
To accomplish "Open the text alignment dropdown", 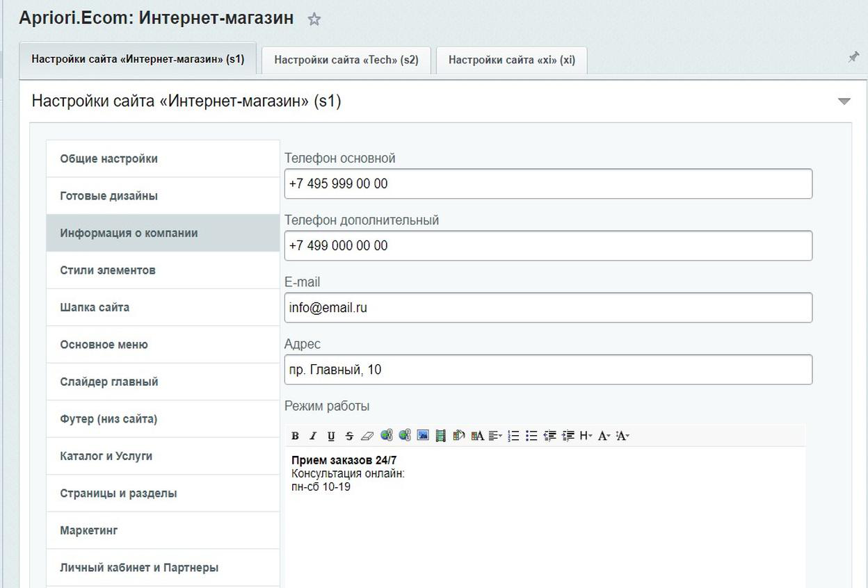I will (495, 436).
